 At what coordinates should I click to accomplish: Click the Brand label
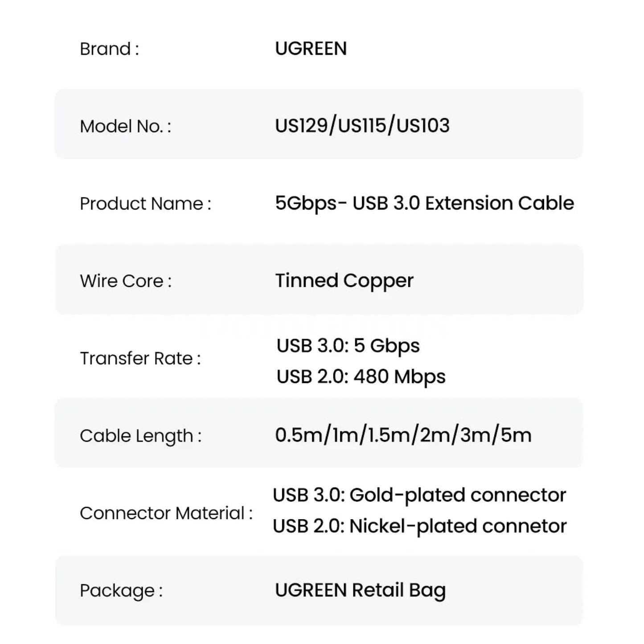pos(109,49)
